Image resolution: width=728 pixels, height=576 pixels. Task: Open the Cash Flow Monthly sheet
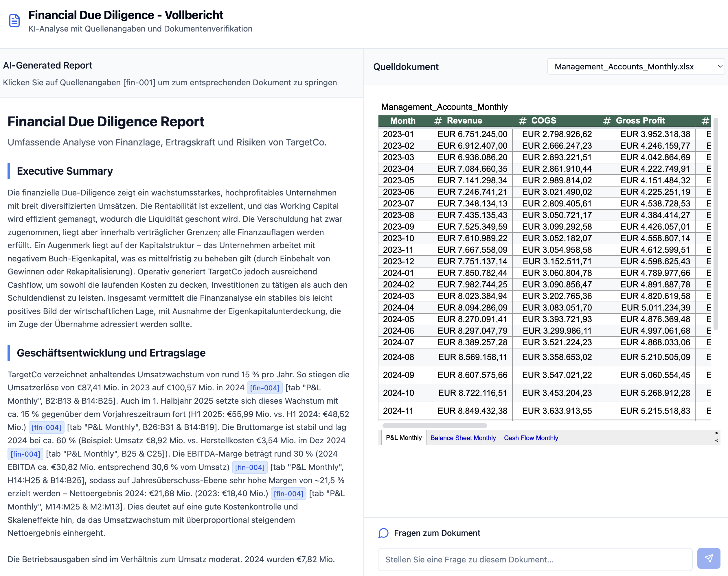pyautogui.click(x=531, y=438)
